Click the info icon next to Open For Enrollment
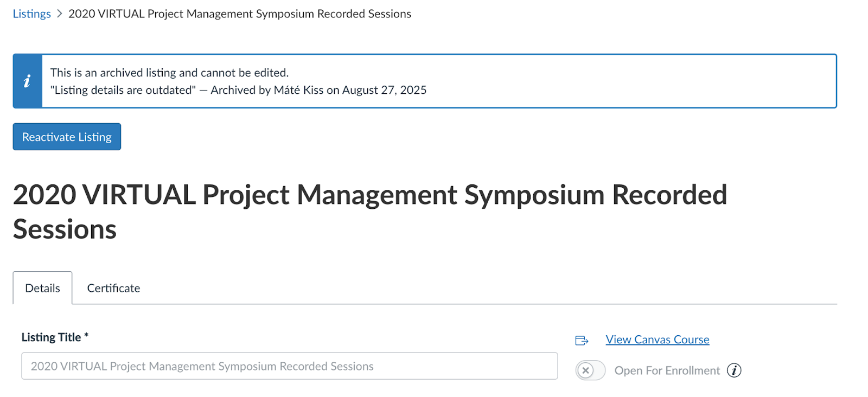Viewport: 868px width, 397px height. (x=734, y=370)
